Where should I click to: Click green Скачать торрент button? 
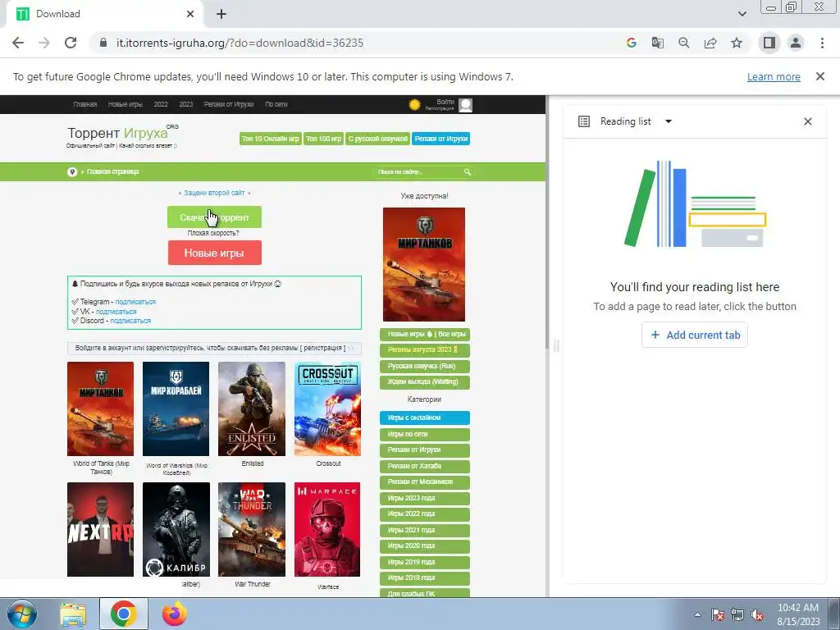click(214, 217)
